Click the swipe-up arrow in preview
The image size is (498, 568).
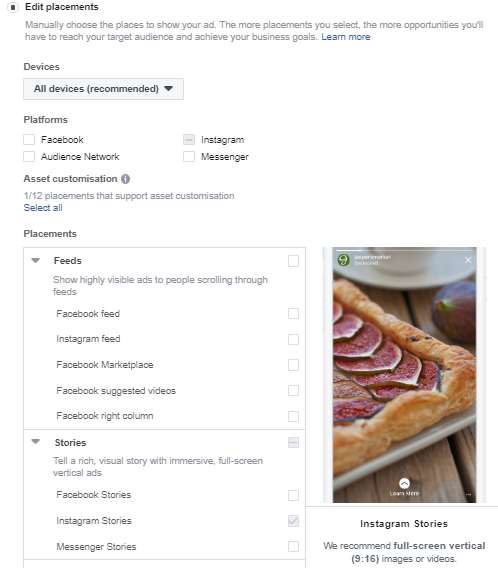(x=404, y=484)
